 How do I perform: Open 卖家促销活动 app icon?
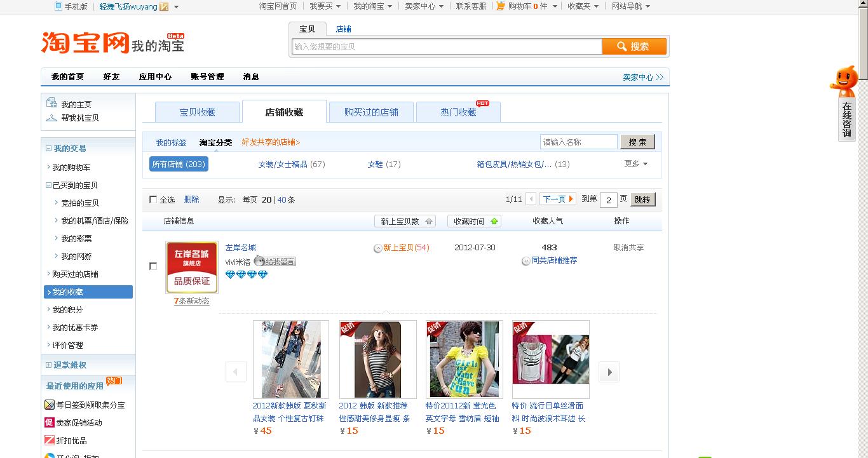coord(50,422)
